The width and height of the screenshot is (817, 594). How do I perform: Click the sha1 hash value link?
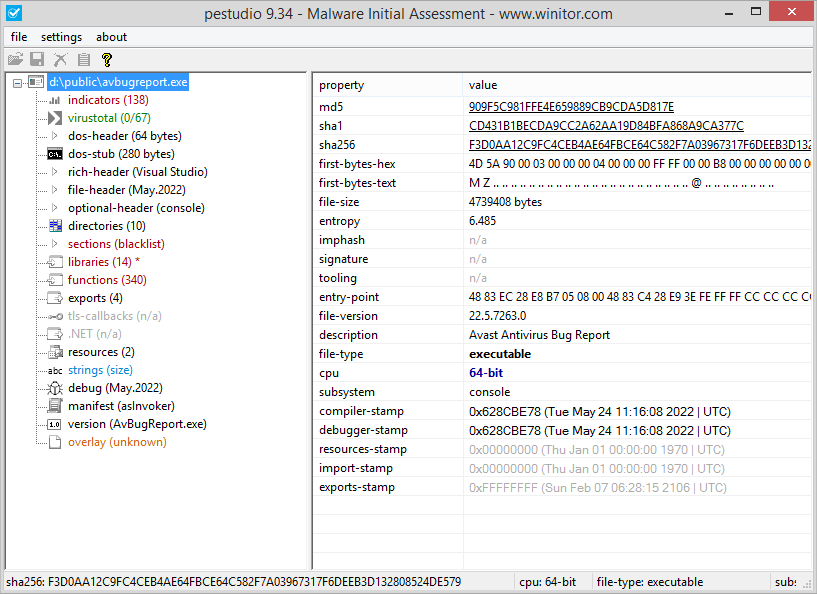point(606,126)
